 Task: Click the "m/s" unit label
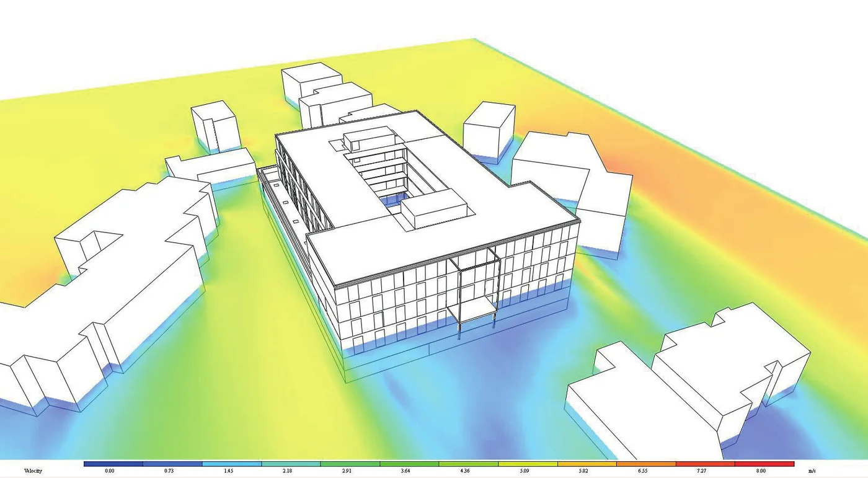[x=813, y=471]
